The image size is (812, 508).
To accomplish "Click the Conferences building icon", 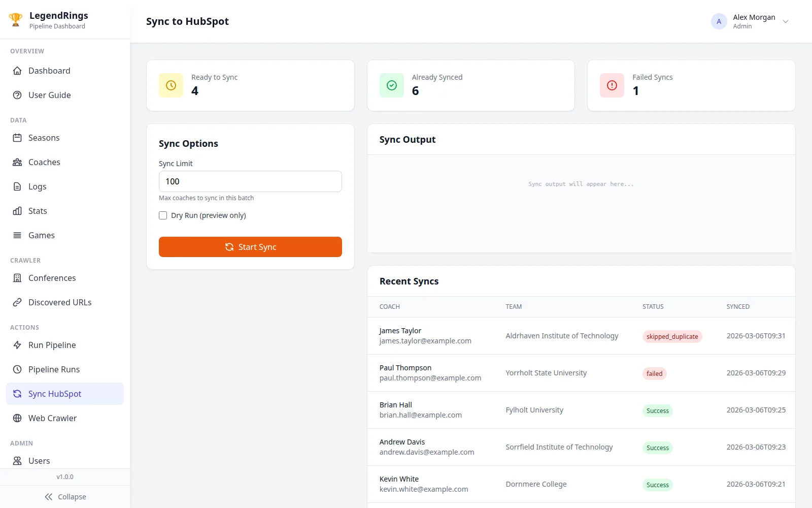I will (17, 278).
